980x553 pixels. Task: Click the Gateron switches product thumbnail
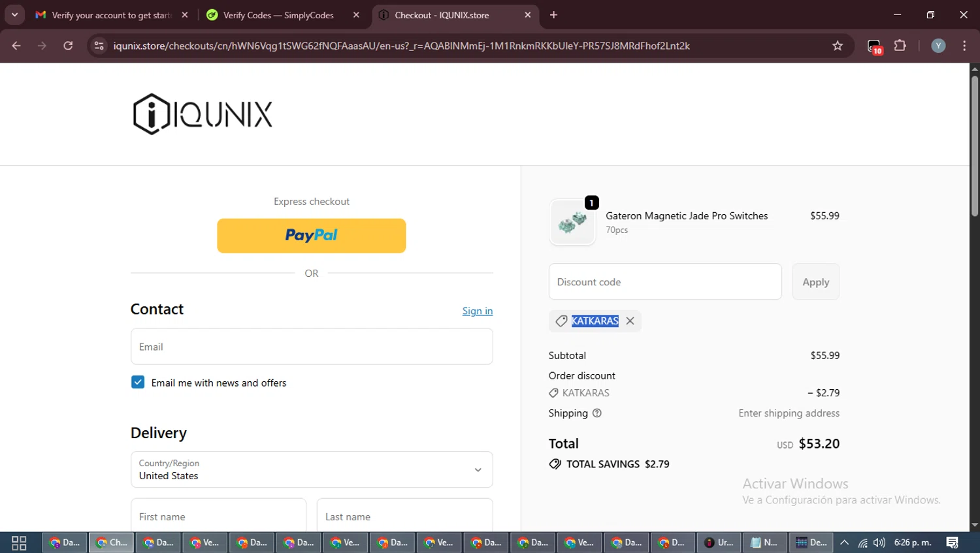572,223
